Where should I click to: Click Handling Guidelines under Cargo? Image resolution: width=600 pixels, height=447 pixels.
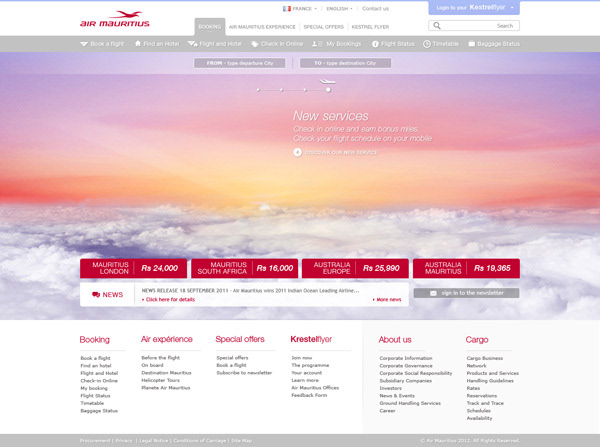(x=490, y=381)
